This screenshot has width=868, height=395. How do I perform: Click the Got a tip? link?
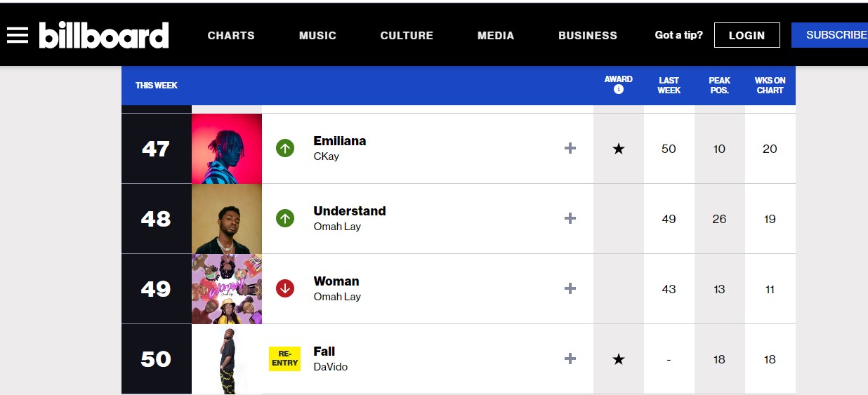tap(678, 35)
